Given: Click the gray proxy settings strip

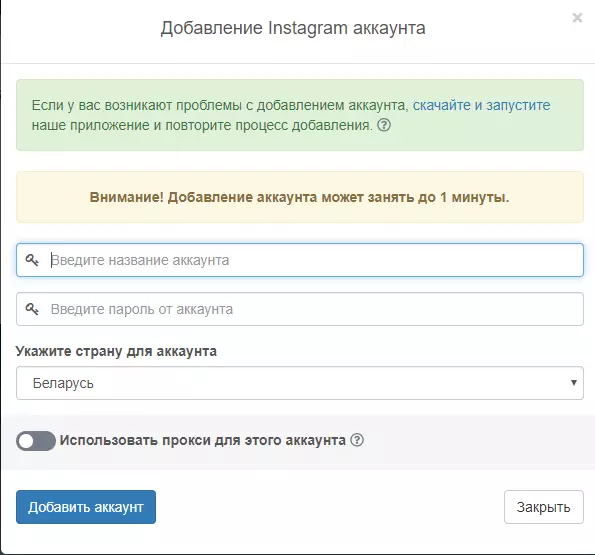Looking at the screenshot, I should [x=474, y=442].
